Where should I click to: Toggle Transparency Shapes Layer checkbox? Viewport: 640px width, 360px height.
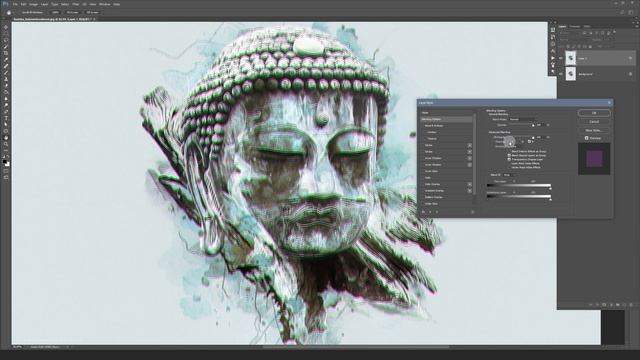tap(509, 159)
